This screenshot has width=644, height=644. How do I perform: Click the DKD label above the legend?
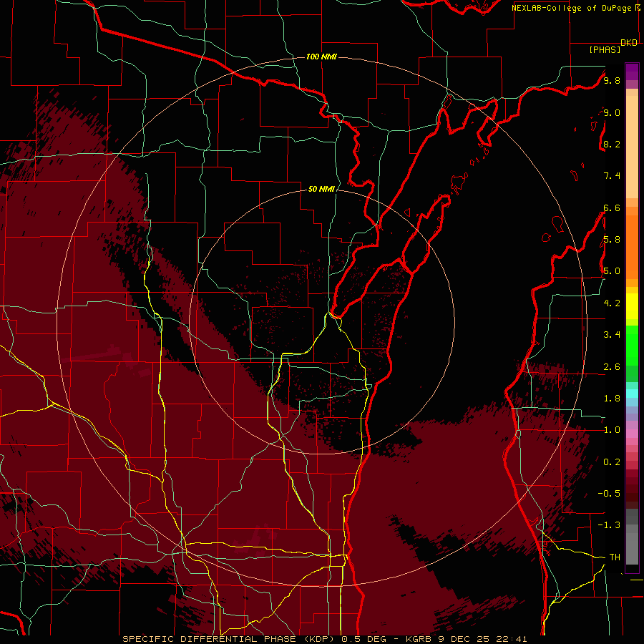click(629, 43)
